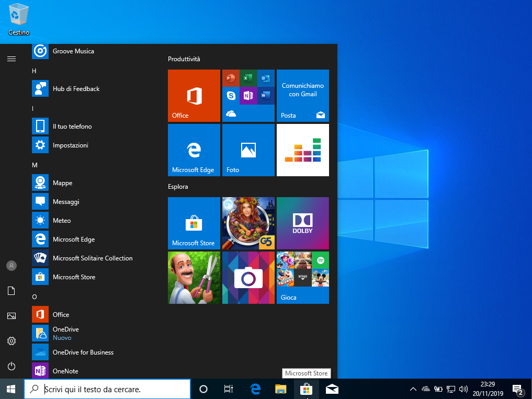The height and width of the screenshot is (399, 532).
Task: Open Excel in the Office apps tile
Action: 248,78
